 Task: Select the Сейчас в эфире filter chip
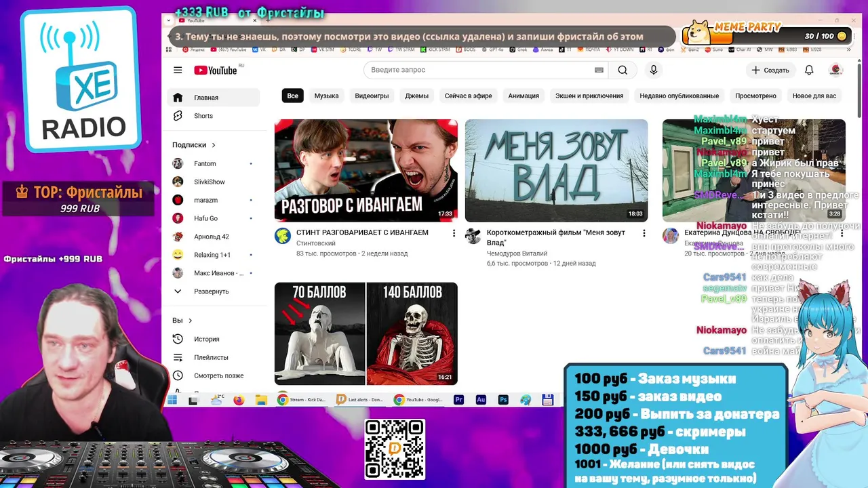(x=468, y=96)
